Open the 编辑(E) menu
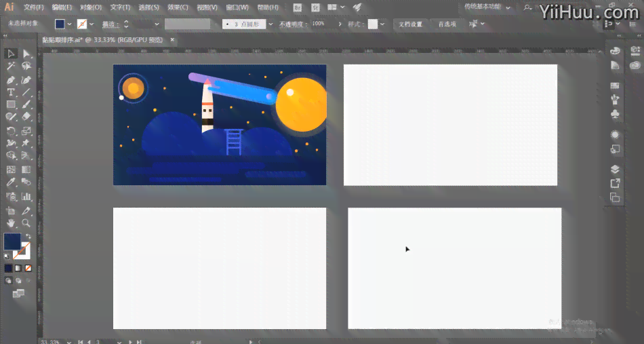The image size is (644, 344). (x=62, y=7)
